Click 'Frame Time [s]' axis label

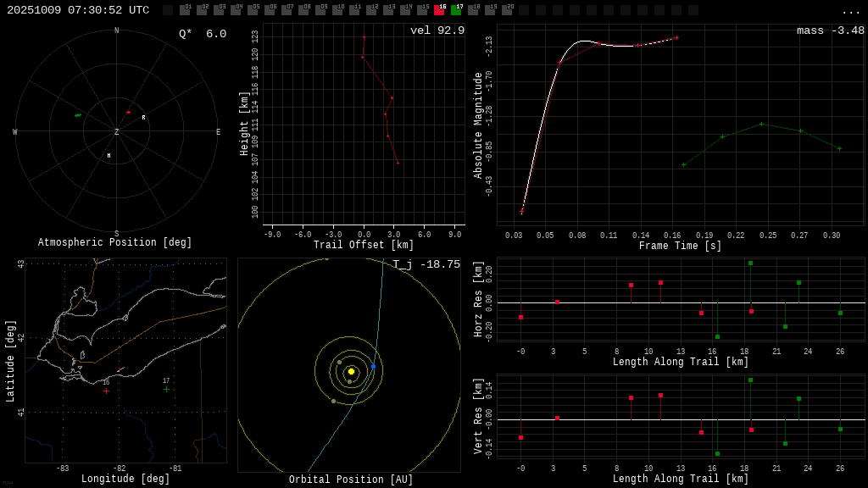tap(681, 246)
